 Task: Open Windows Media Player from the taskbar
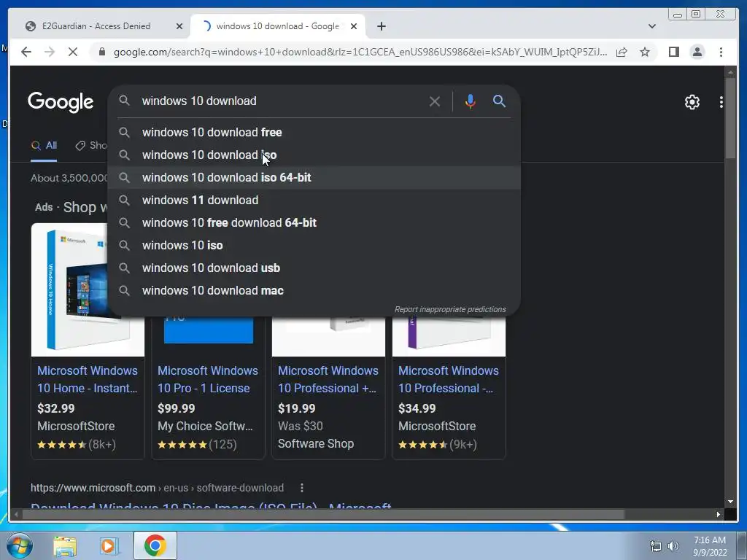[x=109, y=546]
